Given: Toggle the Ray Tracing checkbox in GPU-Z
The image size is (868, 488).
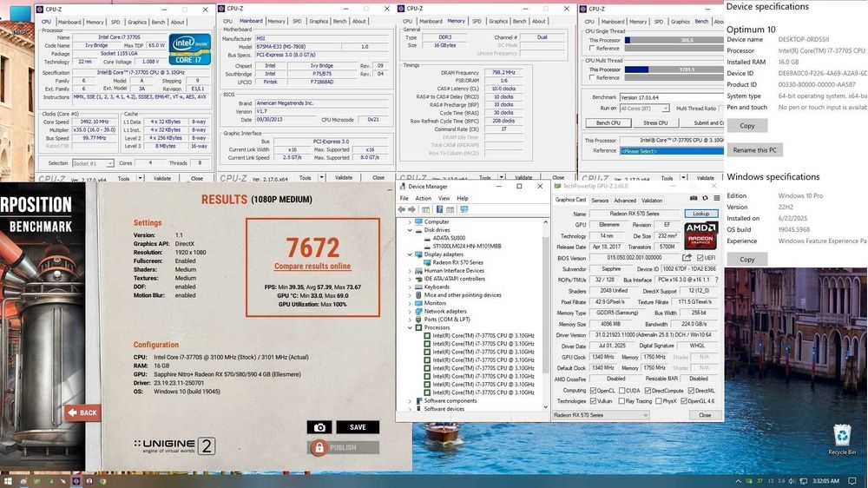Looking at the screenshot, I should [621, 401].
